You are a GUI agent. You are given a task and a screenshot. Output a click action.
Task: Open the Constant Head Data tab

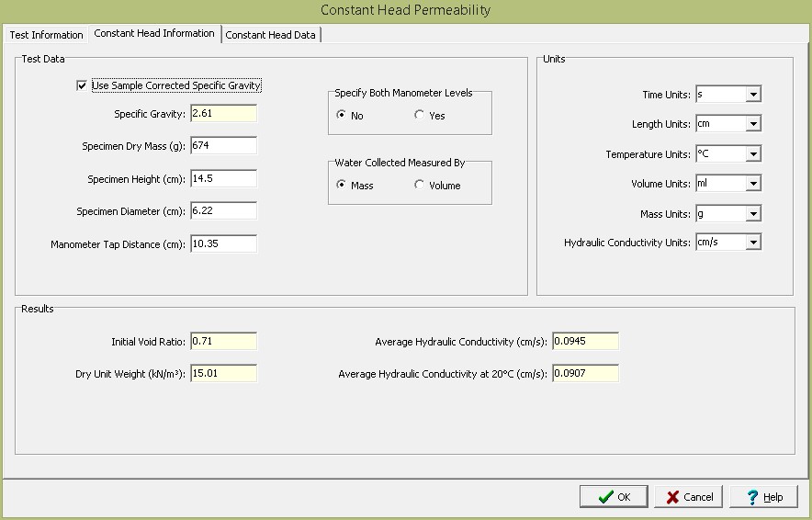tap(270, 35)
